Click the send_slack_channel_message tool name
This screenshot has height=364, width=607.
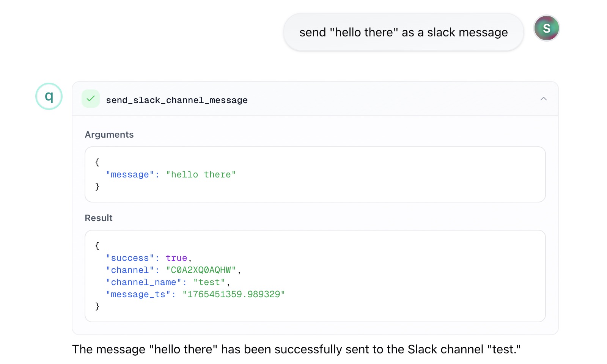coord(176,100)
